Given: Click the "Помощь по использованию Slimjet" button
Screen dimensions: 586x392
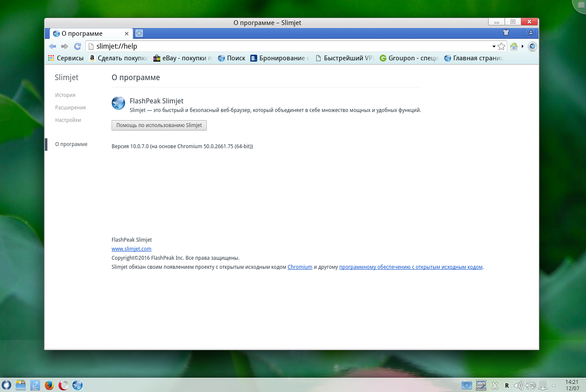Looking at the screenshot, I should (159, 125).
